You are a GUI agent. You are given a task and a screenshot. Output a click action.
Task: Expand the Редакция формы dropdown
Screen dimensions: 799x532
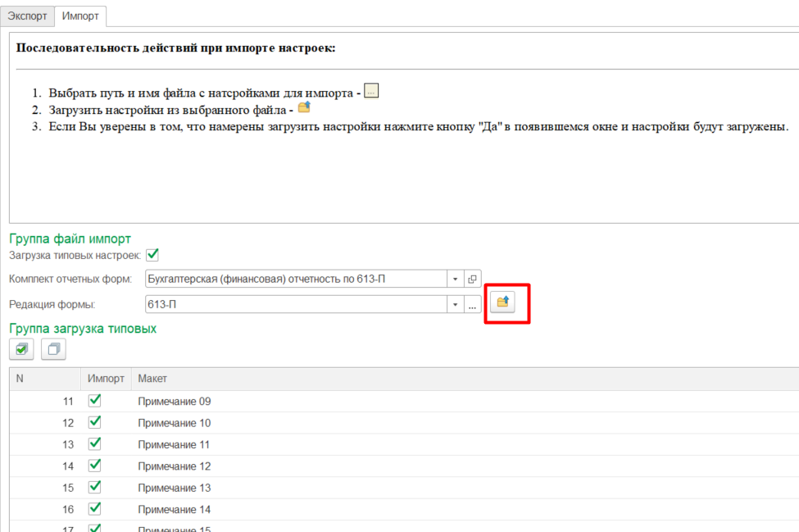[455, 305]
